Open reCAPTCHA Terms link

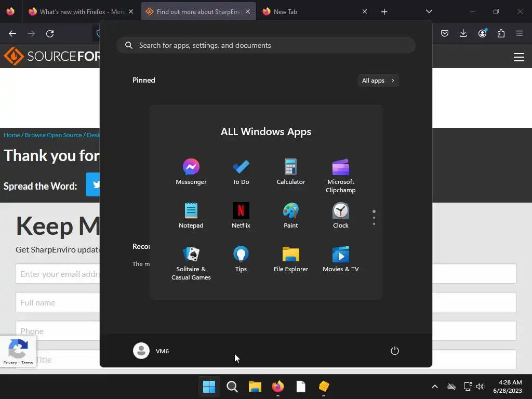coord(27,363)
